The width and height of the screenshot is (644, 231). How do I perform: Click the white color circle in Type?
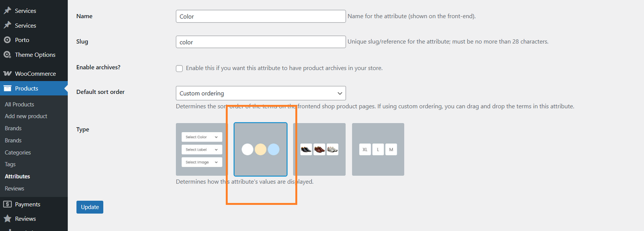(x=247, y=149)
